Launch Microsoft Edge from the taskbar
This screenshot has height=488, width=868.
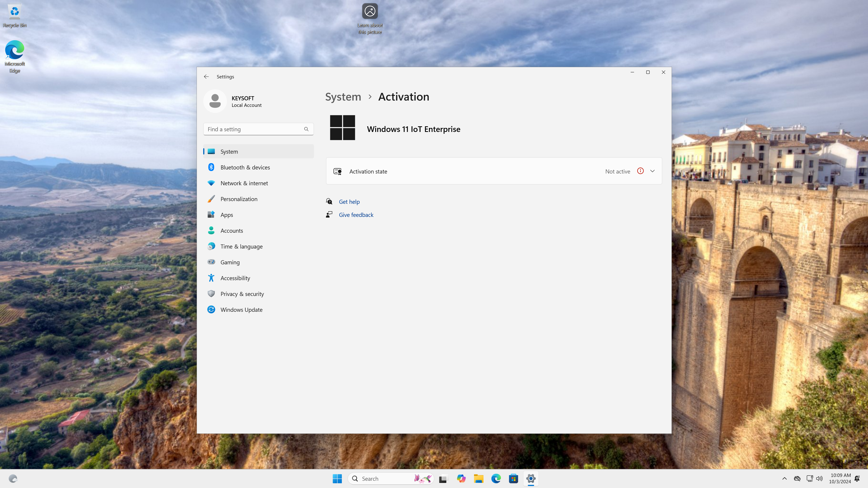[x=496, y=479]
